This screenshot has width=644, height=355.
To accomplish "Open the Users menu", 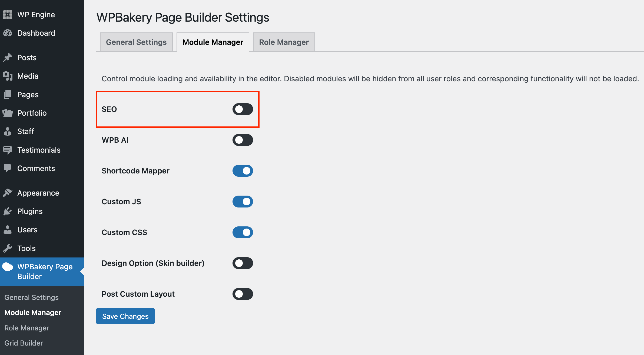I will click(42, 230).
